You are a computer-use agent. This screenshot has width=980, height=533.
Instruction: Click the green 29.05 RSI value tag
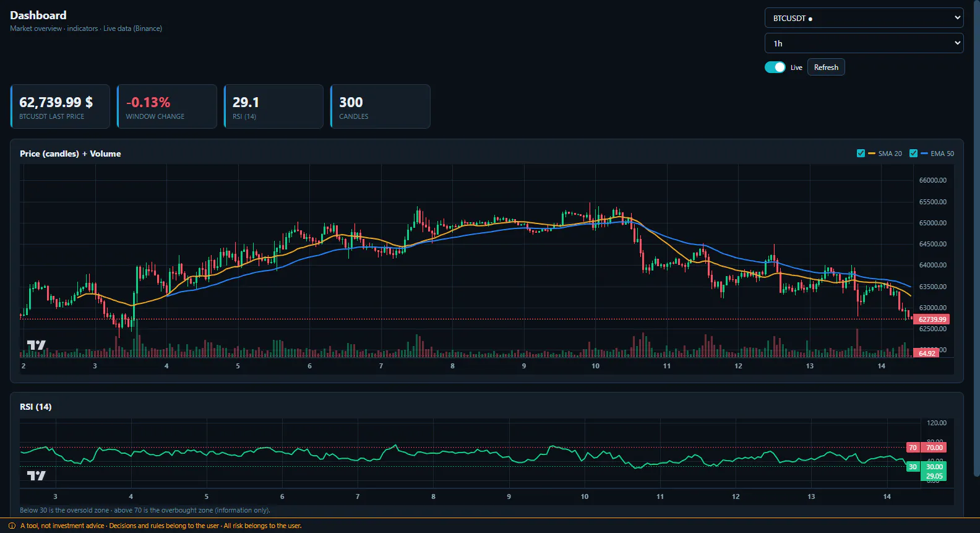click(934, 476)
